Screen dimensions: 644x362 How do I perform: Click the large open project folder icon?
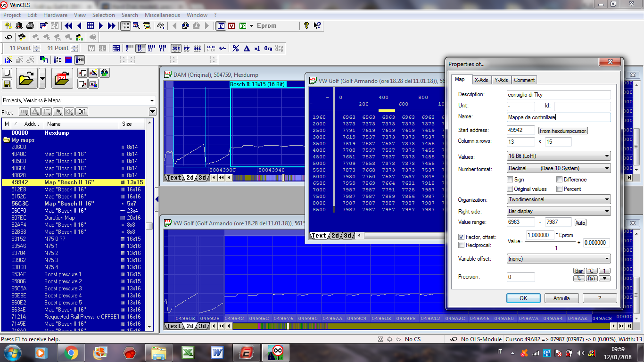tap(27, 78)
